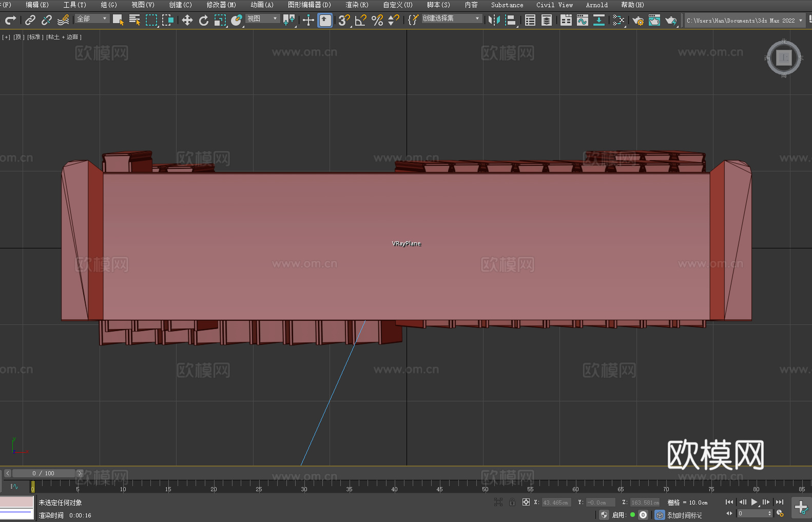Click the ViewCube top face
Viewport: 812px width, 522px height.
[784, 58]
